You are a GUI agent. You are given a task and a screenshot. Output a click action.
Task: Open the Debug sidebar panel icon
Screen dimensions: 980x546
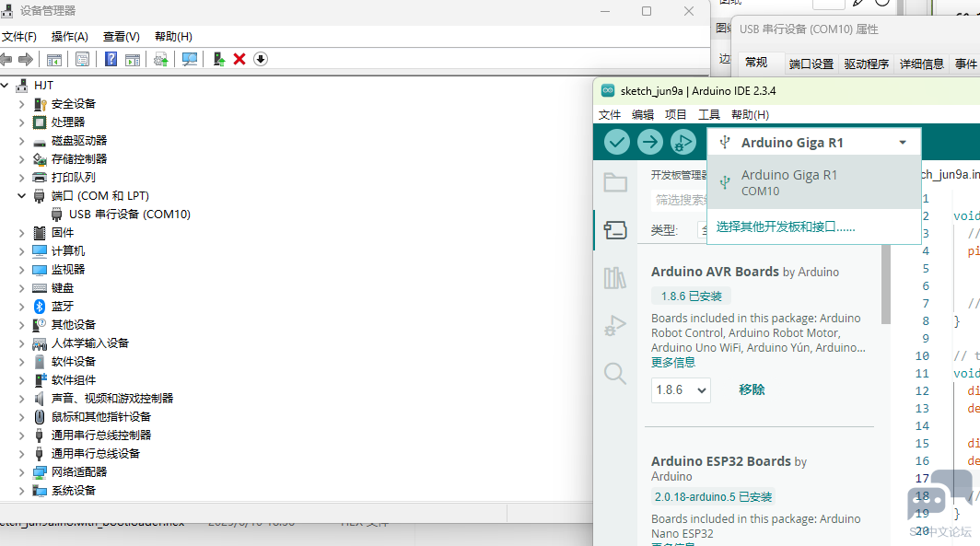click(615, 326)
